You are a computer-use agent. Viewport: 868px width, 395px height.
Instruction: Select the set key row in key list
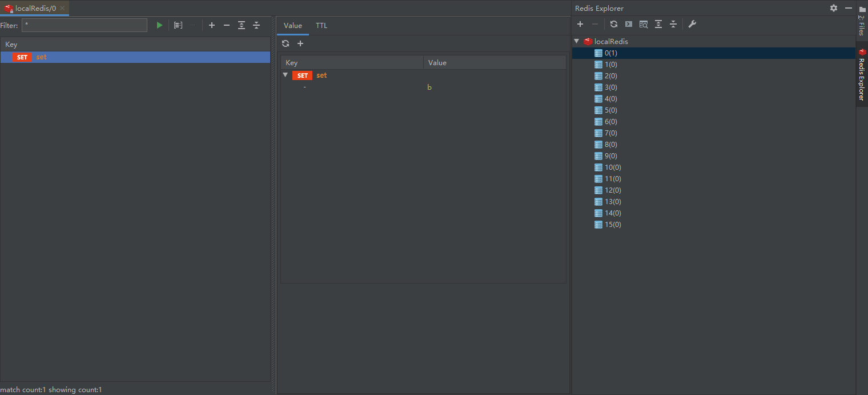click(x=135, y=57)
